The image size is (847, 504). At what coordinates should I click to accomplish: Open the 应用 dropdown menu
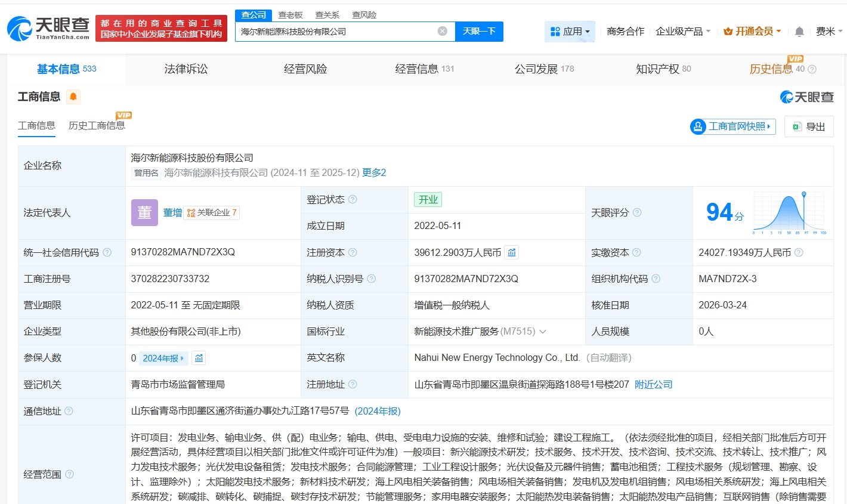(570, 32)
